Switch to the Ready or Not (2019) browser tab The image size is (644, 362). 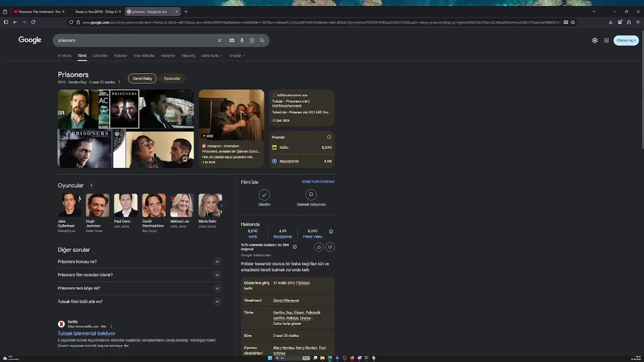pos(96,12)
